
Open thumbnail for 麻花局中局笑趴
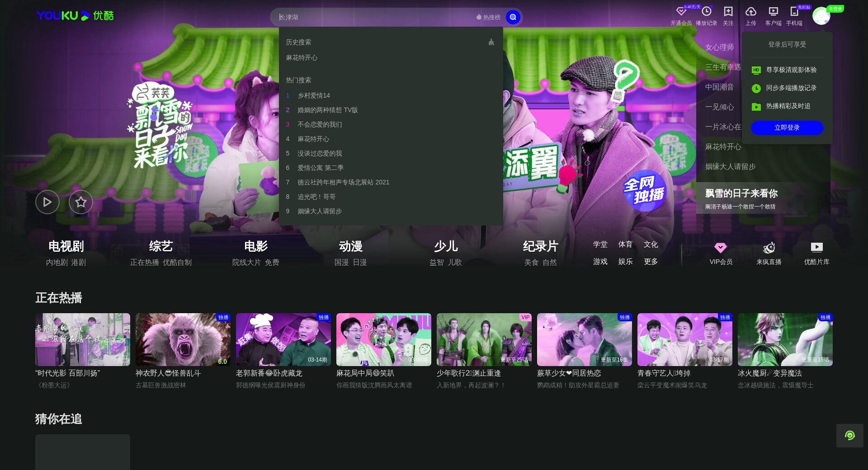click(x=384, y=339)
